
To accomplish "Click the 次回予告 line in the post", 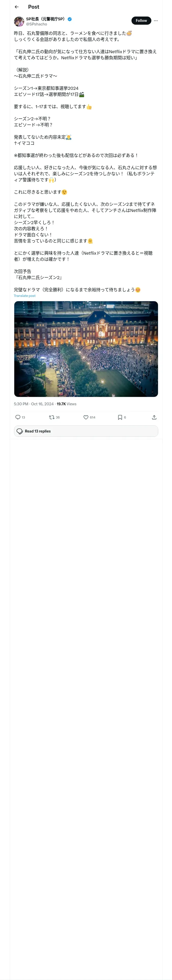I will (x=23, y=271).
